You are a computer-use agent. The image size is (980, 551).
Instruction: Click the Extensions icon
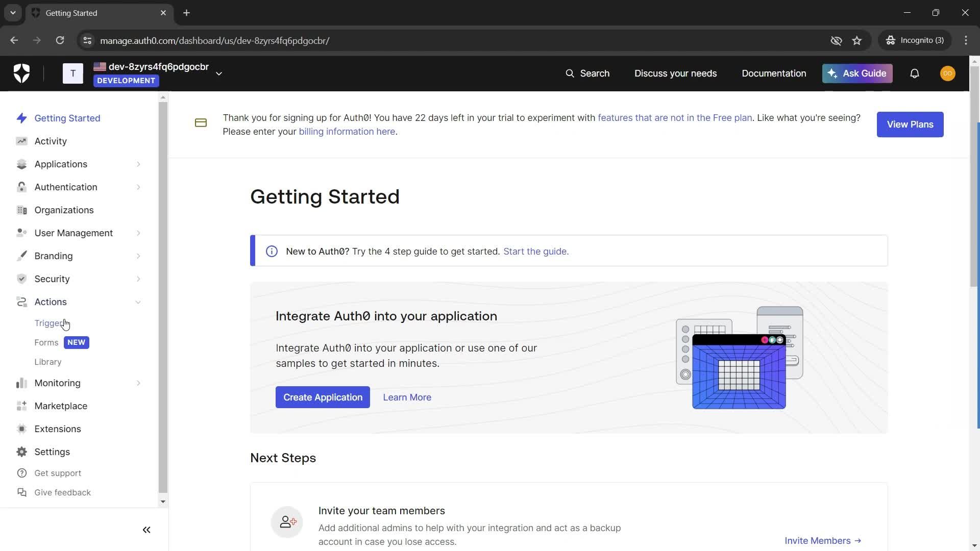[x=21, y=429]
